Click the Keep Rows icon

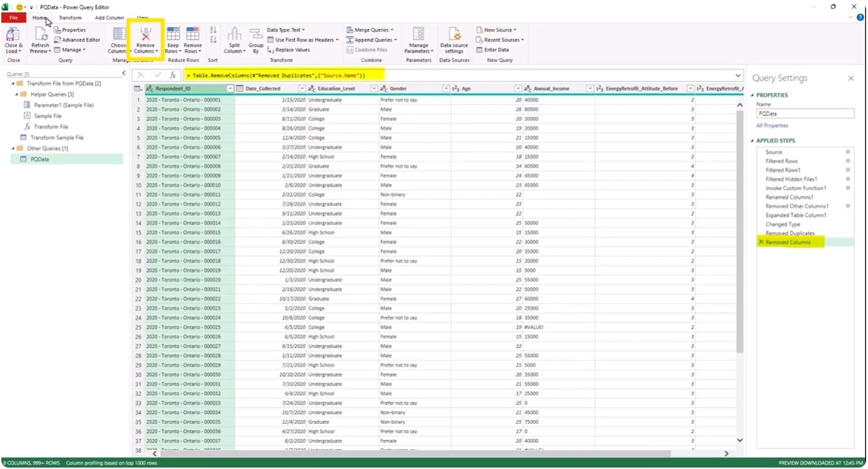(x=173, y=34)
